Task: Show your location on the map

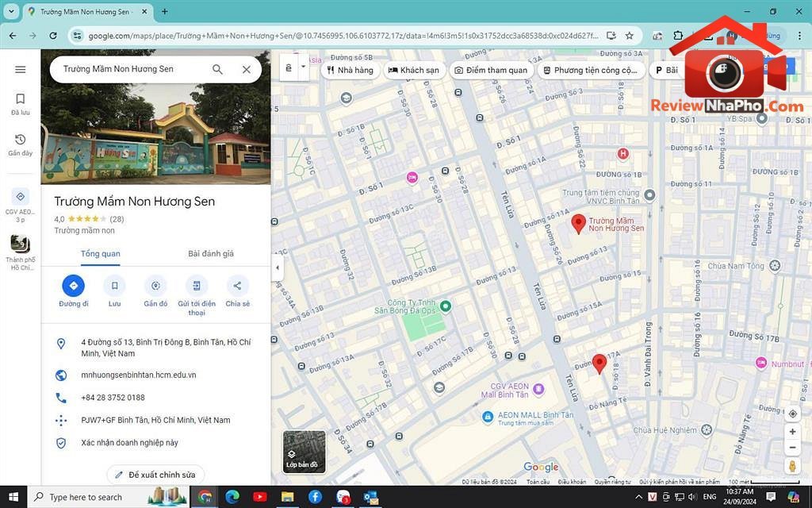Action: pos(792,414)
